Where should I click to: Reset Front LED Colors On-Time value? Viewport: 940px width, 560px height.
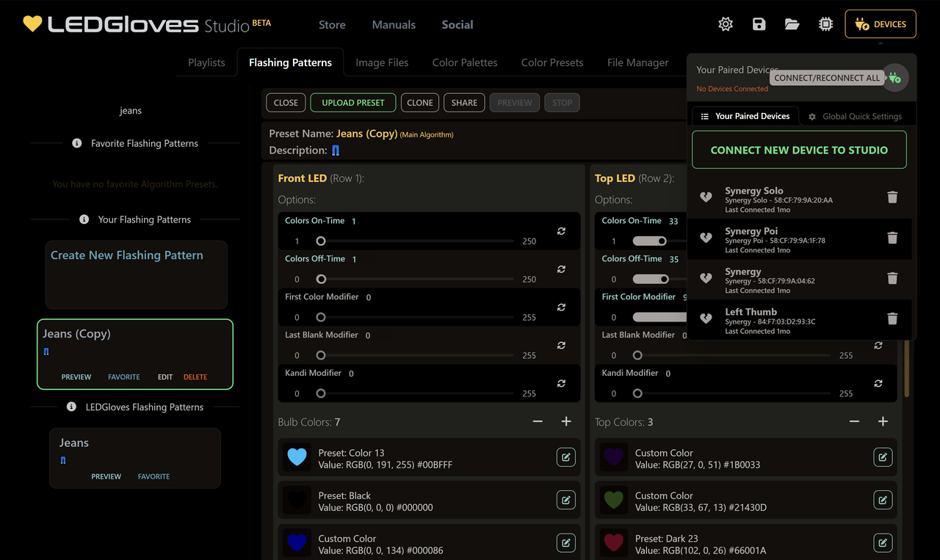pyautogui.click(x=561, y=231)
